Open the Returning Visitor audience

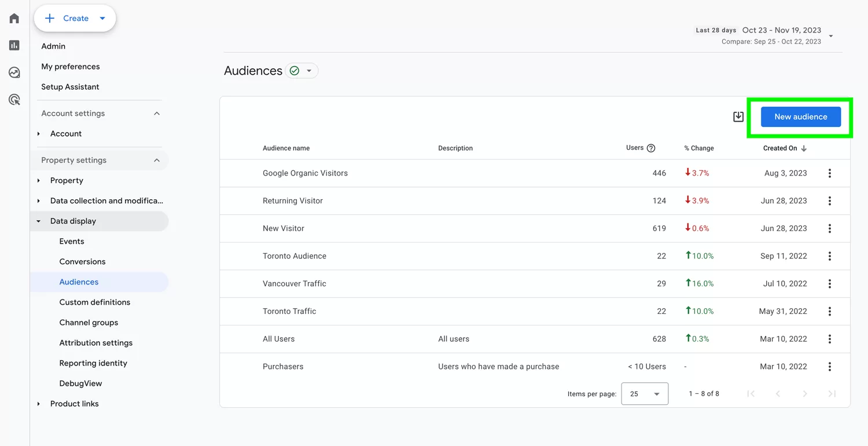click(x=293, y=201)
